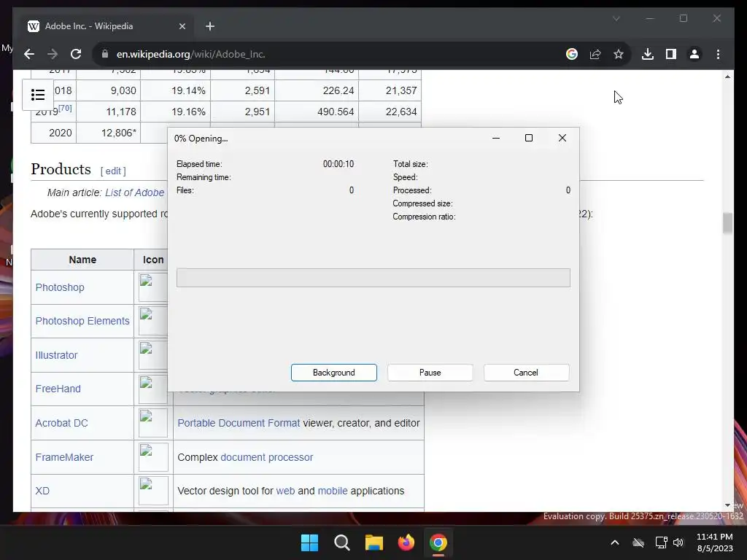Minimize the Opening dialog
Image resolution: width=747 pixels, height=560 pixels.
(x=496, y=138)
